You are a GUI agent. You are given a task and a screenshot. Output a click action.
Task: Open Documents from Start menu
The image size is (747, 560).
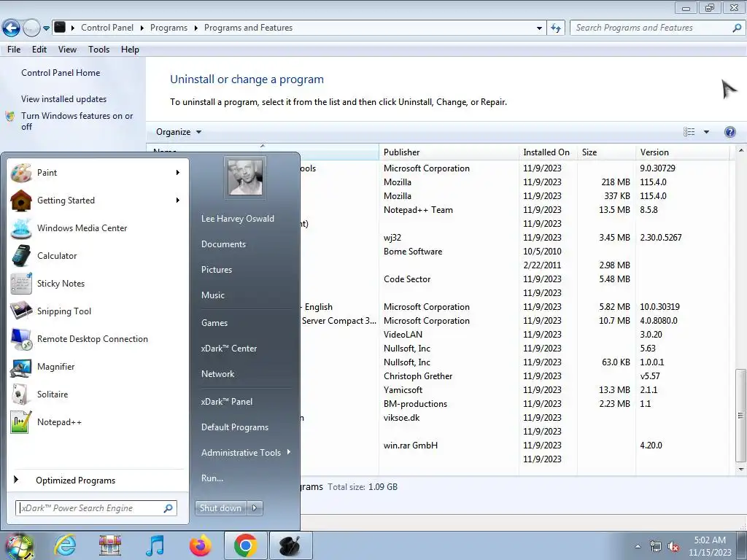pos(223,244)
